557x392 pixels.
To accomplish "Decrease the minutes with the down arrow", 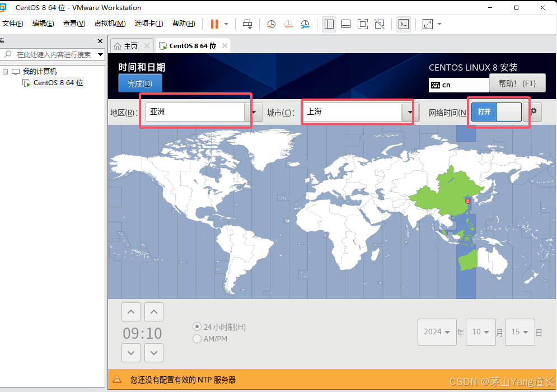I will point(154,353).
